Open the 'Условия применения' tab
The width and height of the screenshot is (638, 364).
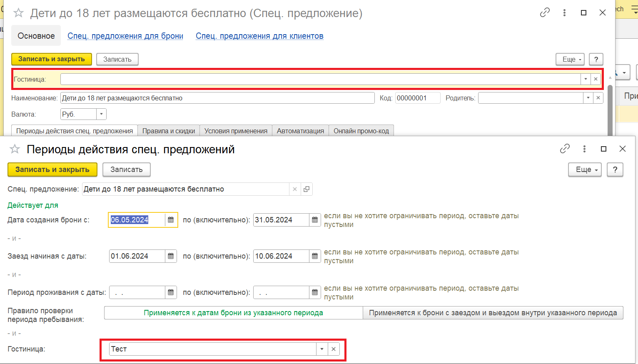coord(236,131)
